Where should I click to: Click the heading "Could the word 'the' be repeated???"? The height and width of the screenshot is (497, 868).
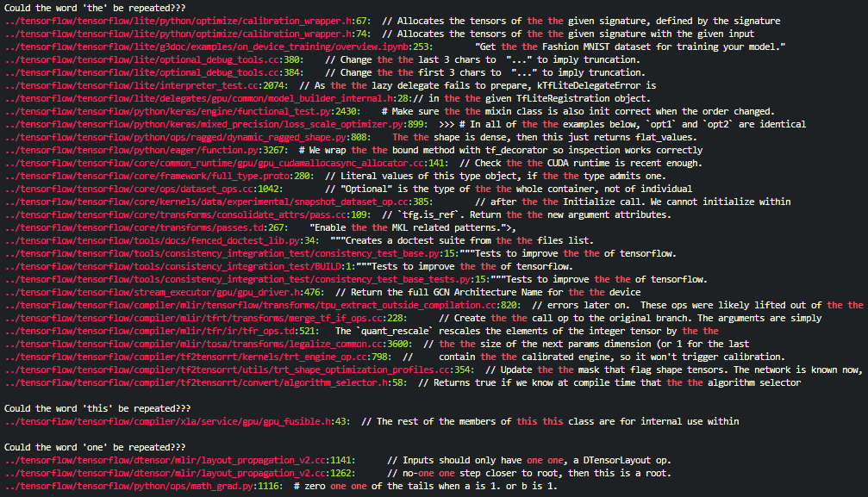pos(95,8)
